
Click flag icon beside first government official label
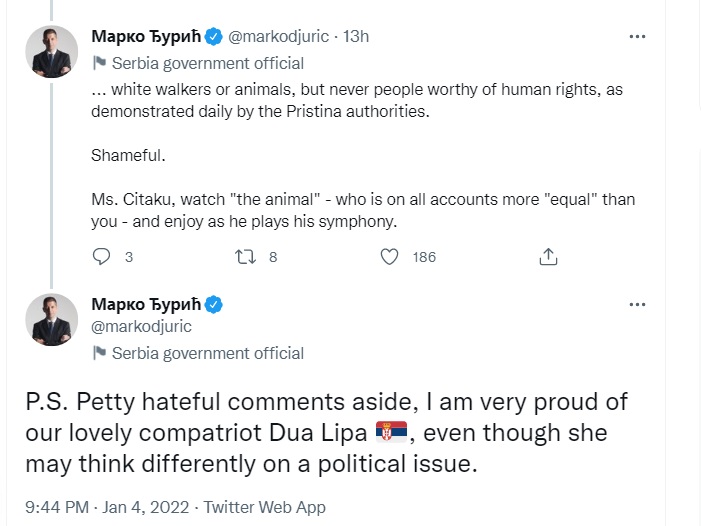click(99, 61)
